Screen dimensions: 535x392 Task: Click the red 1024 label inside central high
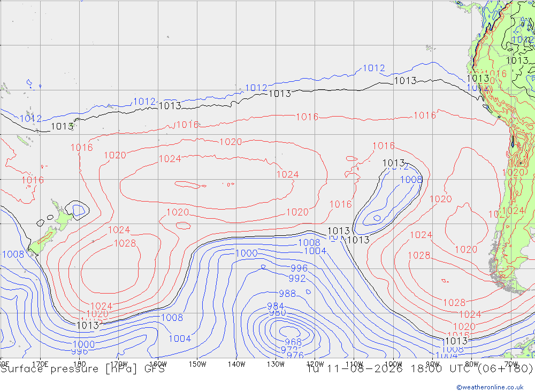[170, 159]
